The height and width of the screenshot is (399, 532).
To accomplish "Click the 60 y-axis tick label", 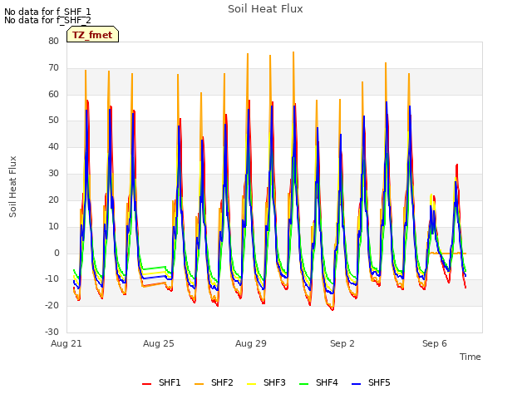I will pyautogui.click(x=53, y=94).
